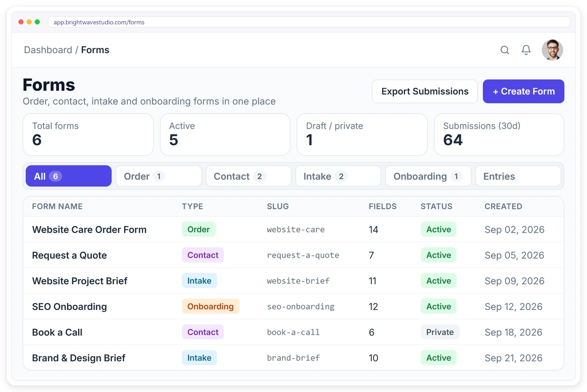587x392 pixels.
Task: Open Website Project Brief form
Action: coord(79,281)
